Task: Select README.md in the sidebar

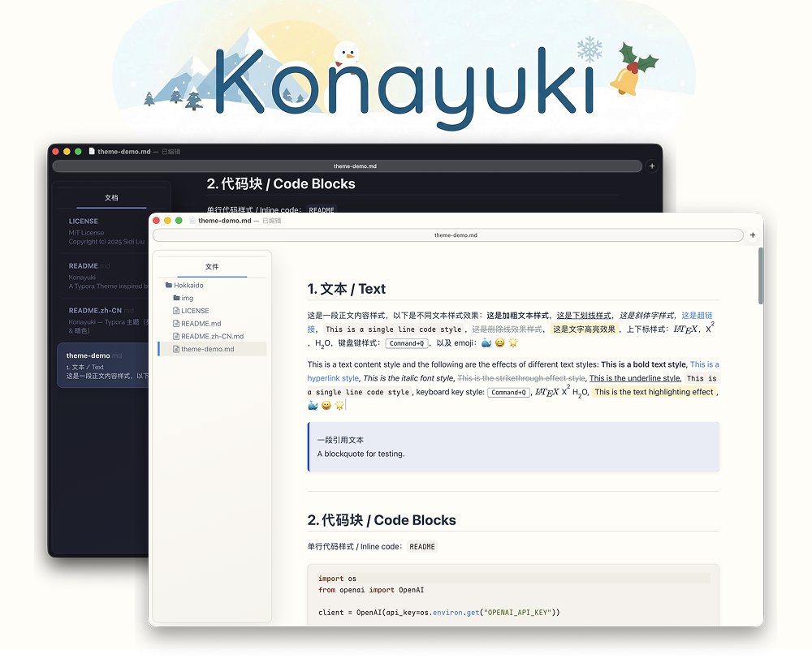Action: [x=202, y=323]
